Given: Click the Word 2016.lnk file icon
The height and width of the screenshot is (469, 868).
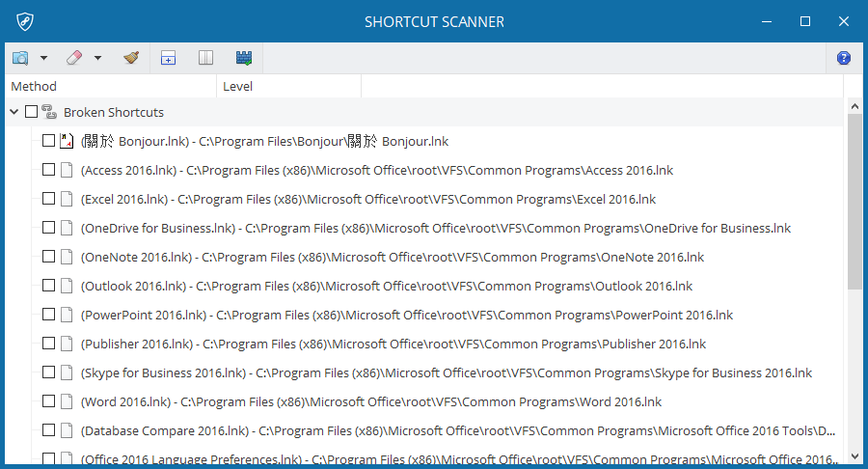Looking at the screenshot, I should [67, 400].
